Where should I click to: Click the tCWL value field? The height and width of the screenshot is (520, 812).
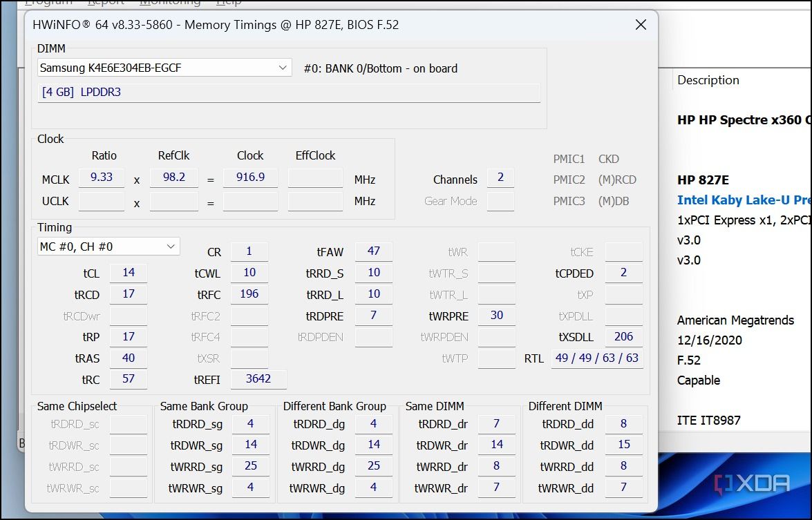[249, 273]
